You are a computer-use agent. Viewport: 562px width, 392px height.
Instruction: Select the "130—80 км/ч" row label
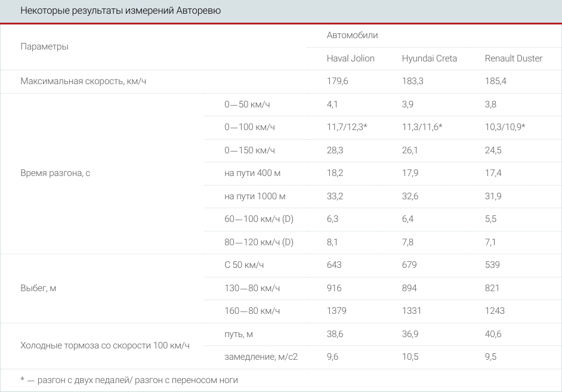[252, 288]
